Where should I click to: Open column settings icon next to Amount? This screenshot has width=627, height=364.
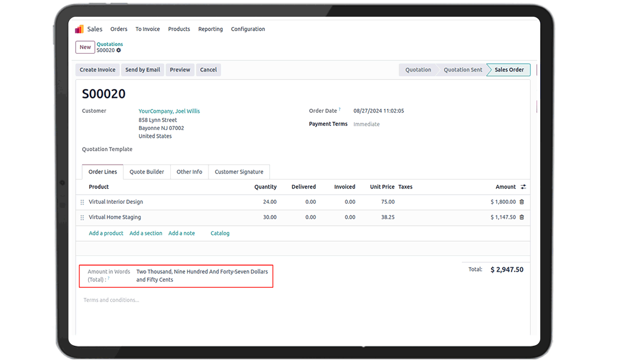523,187
